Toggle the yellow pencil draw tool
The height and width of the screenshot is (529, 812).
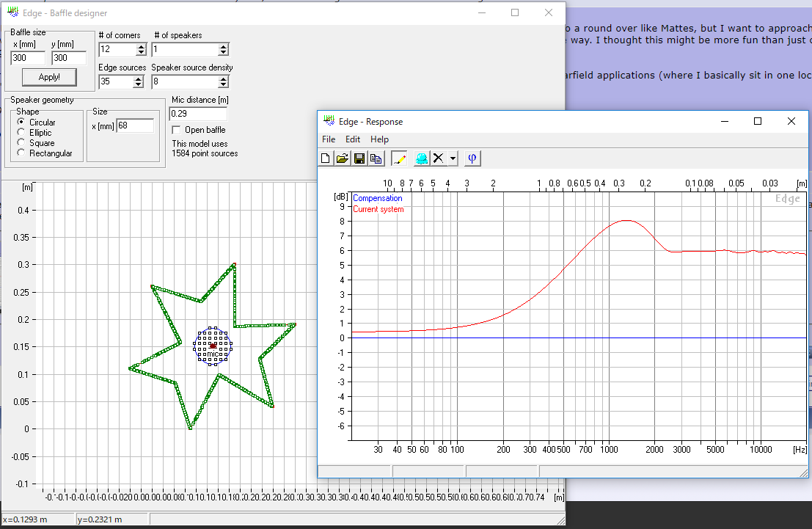point(399,158)
